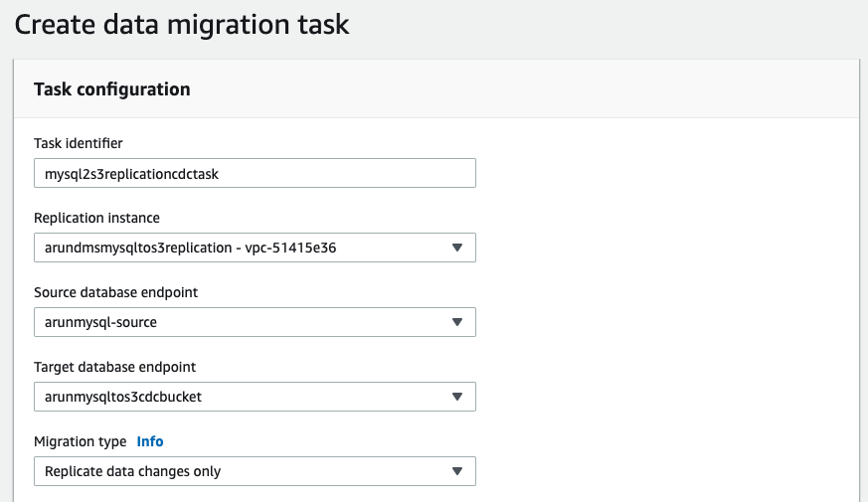Click the 'Task configuration' section header
Image resolution: width=868 pixels, height=502 pixels.
pyautogui.click(x=112, y=88)
